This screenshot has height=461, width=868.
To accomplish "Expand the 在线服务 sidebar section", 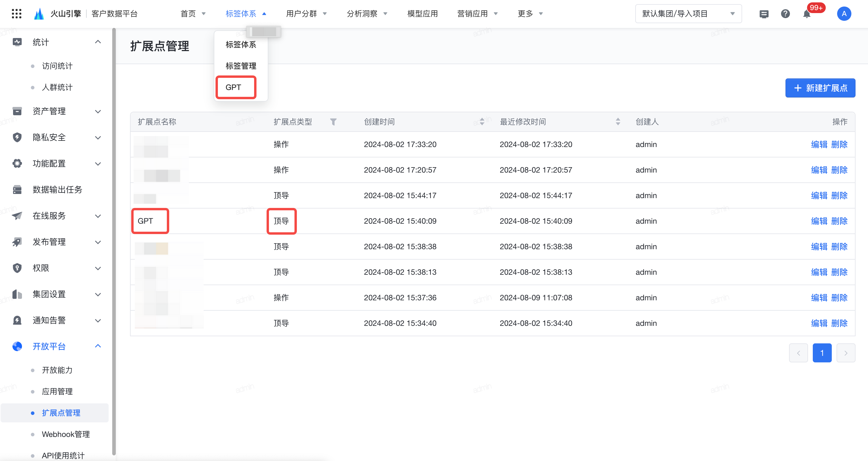I will click(98, 216).
